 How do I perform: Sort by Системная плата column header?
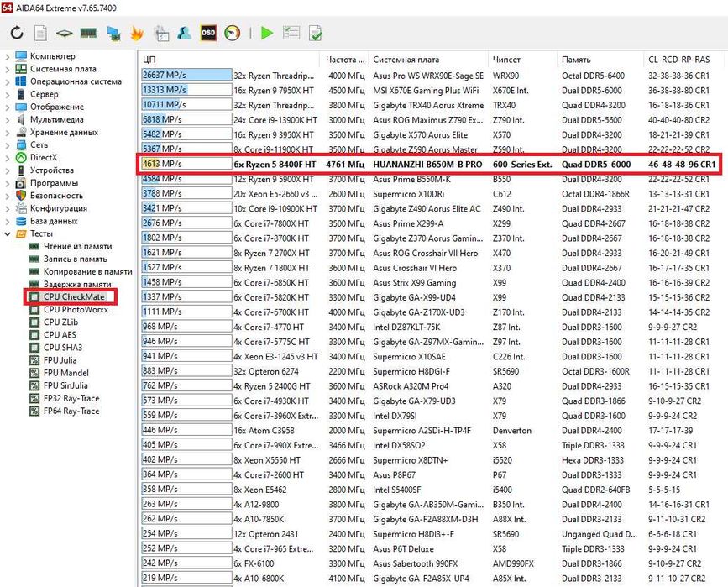tap(428, 60)
